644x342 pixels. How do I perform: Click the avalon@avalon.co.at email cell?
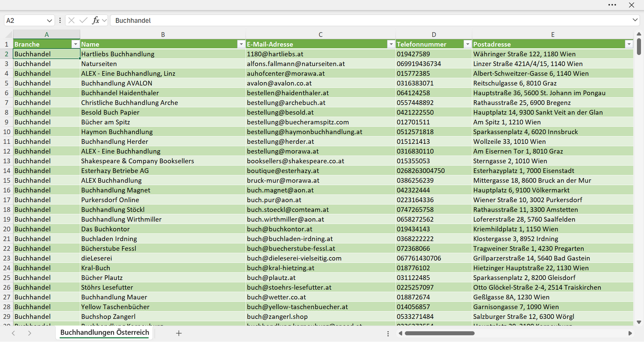tap(320, 83)
